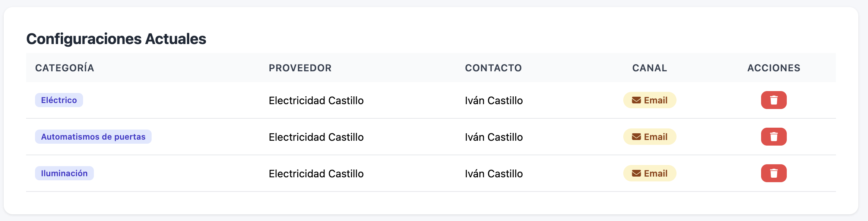Select Electricidad Castillo in the first row

[316, 100]
